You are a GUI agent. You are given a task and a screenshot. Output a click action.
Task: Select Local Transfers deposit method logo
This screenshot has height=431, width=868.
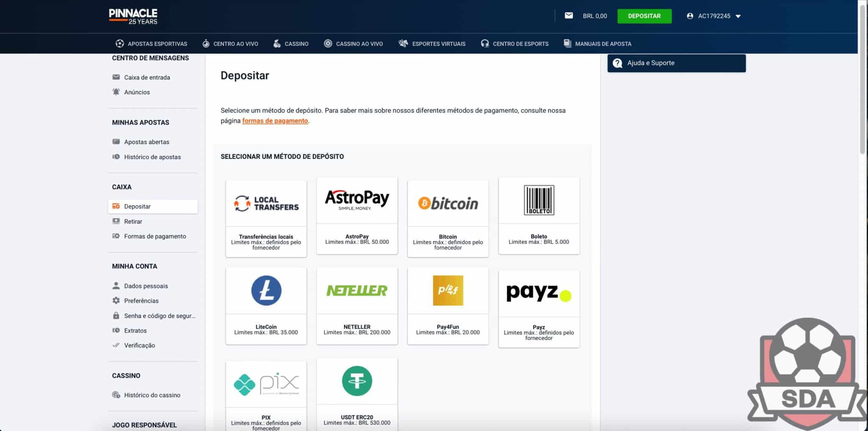266,203
